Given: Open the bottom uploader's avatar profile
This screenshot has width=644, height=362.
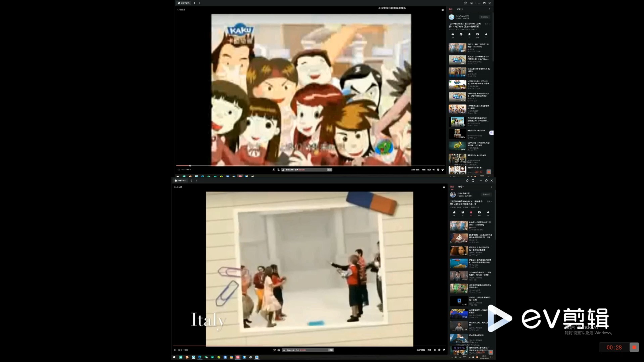Looking at the screenshot, I should pyautogui.click(x=453, y=195).
